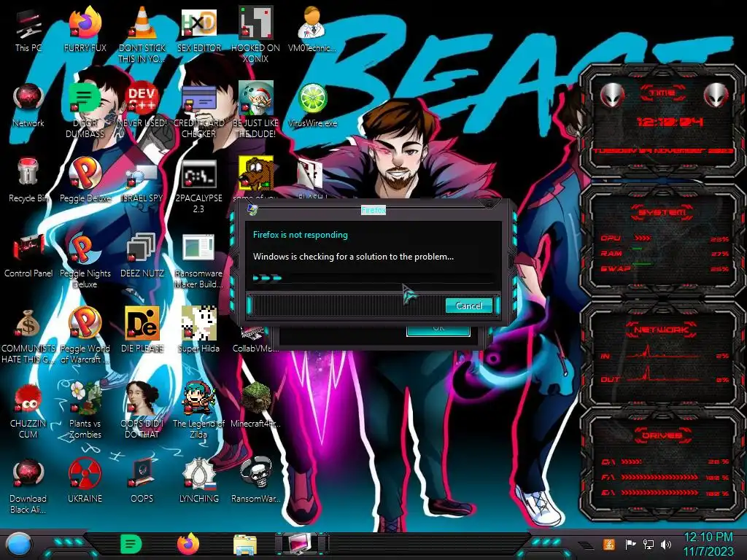Launch Super Hilda game

click(x=198, y=330)
